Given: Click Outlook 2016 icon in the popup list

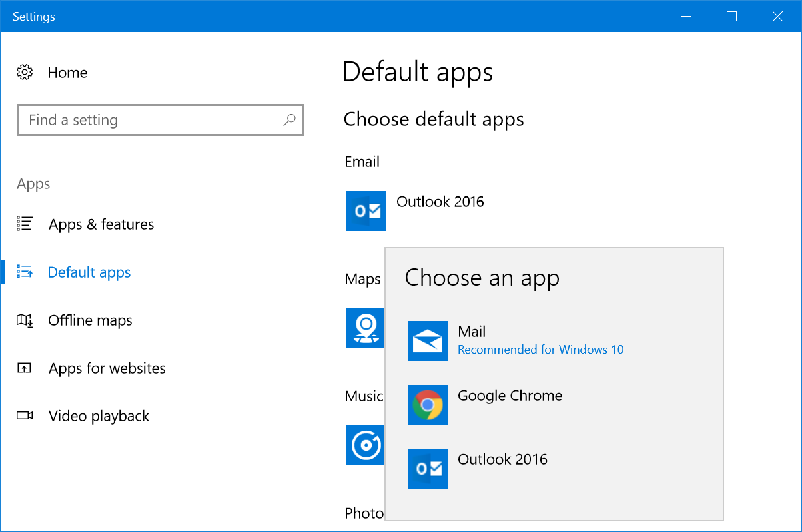Looking at the screenshot, I should click(427, 469).
